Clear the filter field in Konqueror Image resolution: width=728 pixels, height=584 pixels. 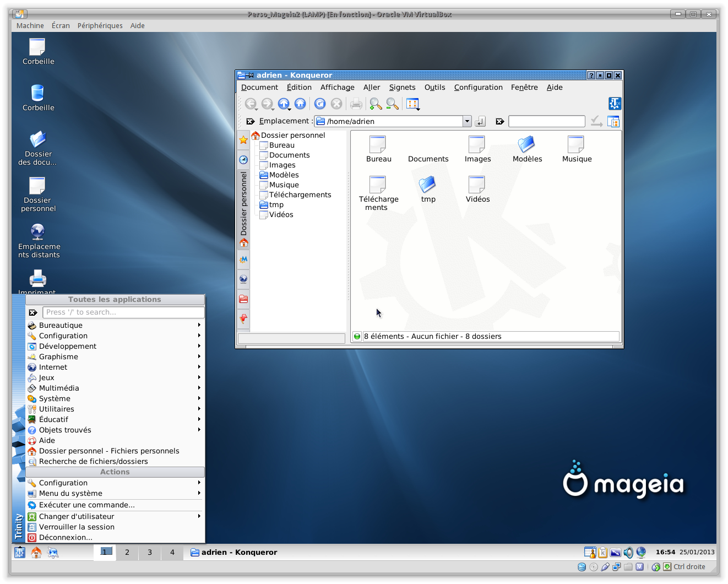500,121
